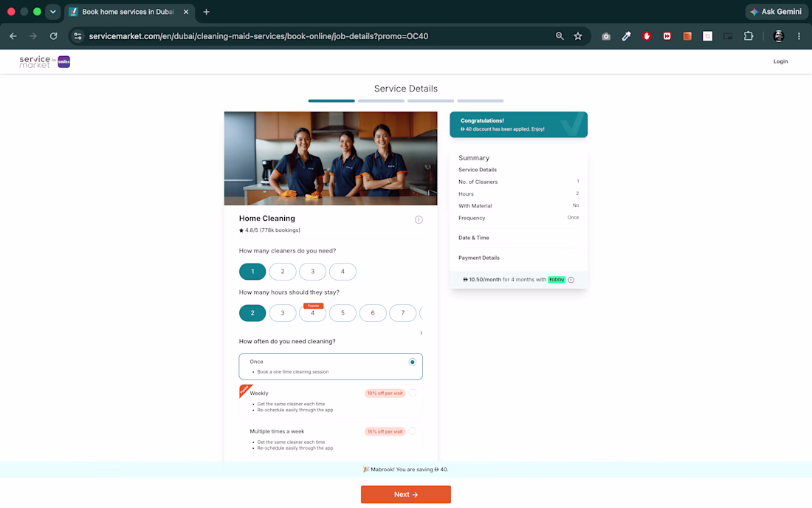Click the With Material summary row

pos(518,205)
